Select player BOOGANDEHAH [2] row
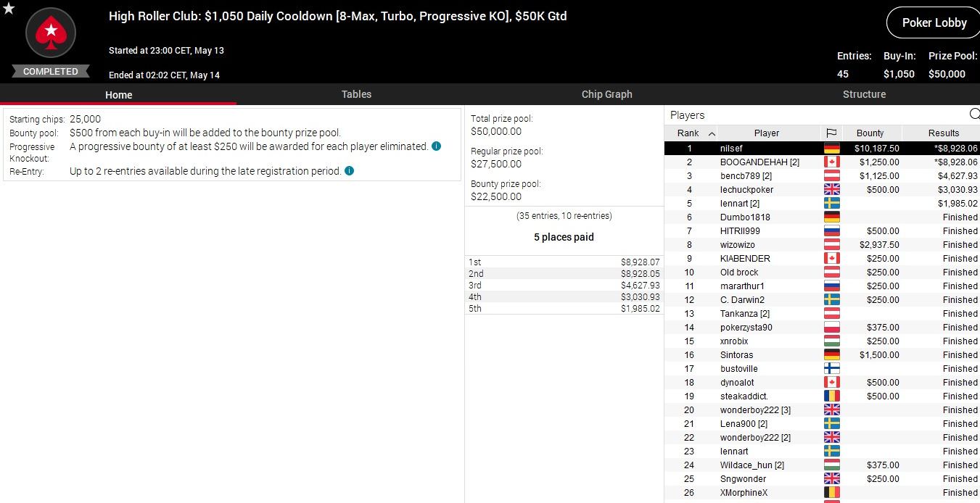This screenshot has width=980, height=503. (759, 162)
